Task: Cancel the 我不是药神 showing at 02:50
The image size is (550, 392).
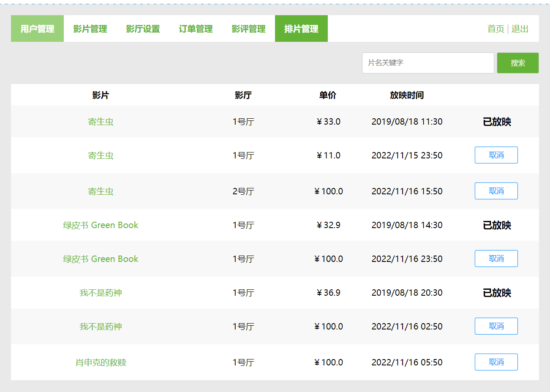Action: pos(496,326)
